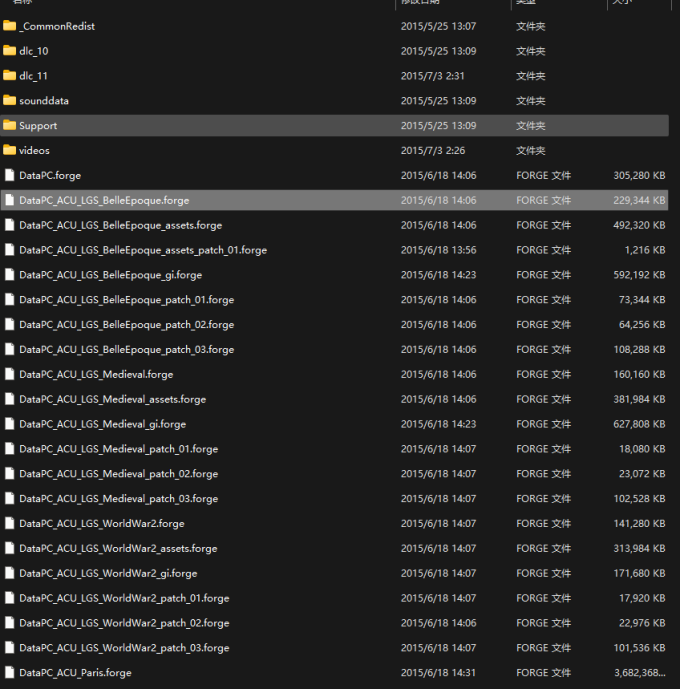Screen dimensions: 680x689
Task: Click the DataPC_ACU_LGS_WorldWar2.forge file icon
Action: [x=9, y=523]
